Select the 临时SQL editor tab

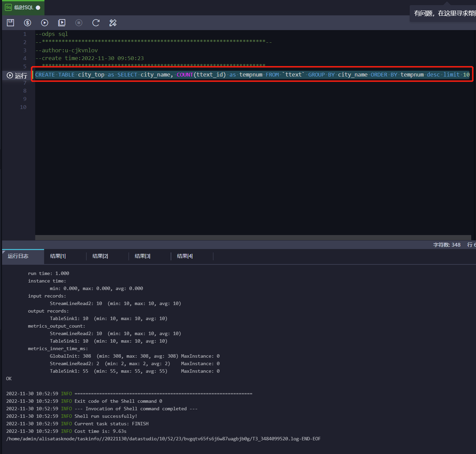24,7
